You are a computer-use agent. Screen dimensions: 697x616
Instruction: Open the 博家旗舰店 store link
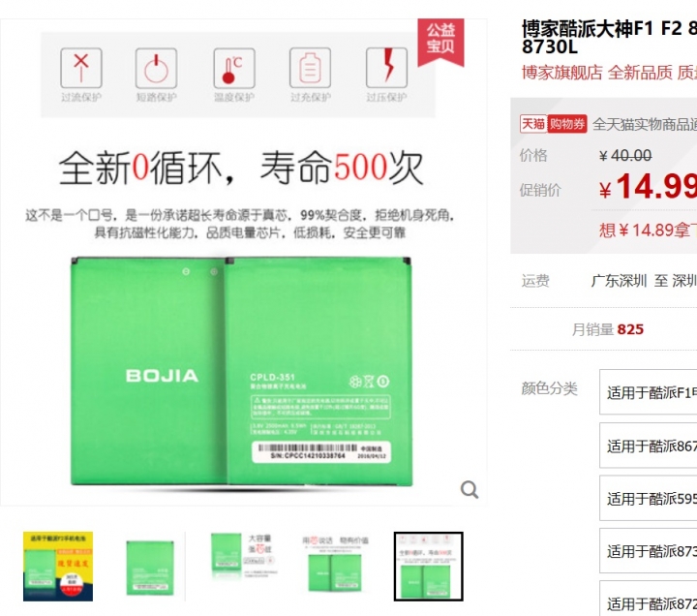pos(561,72)
